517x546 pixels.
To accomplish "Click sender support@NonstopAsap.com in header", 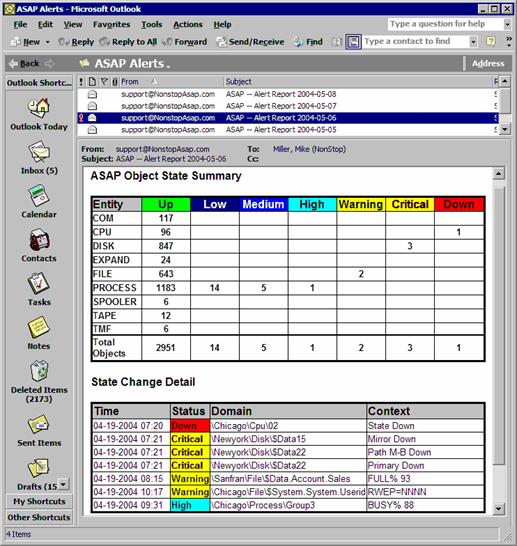I will [x=163, y=149].
